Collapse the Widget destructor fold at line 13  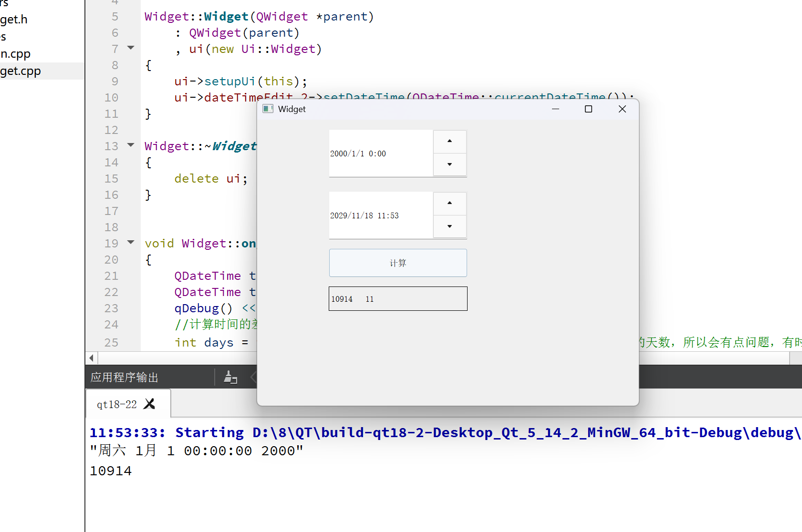pyautogui.click(x=131, y=145)
